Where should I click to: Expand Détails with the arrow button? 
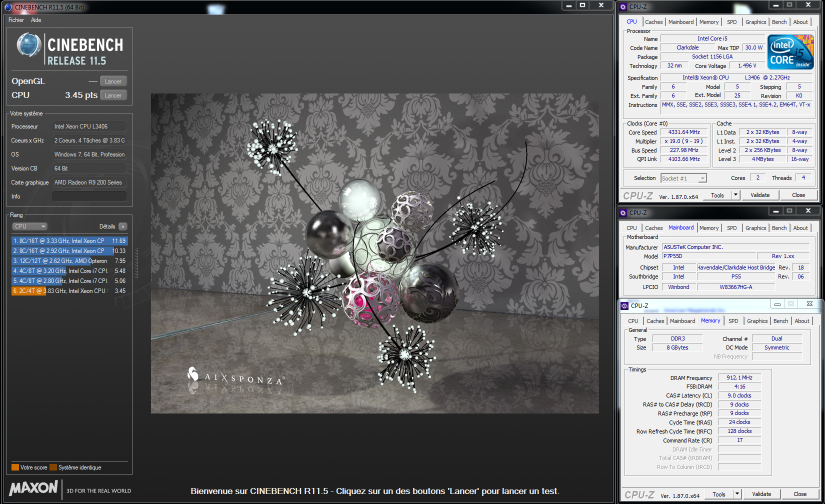[x=123, y=226]
